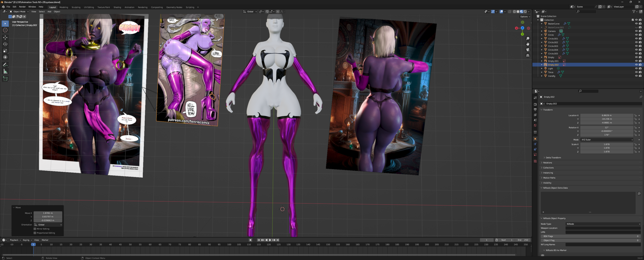Hide the Empty.002 object with eye icon
The height and width of the screenshot is (260, 644).
point(636,65)
